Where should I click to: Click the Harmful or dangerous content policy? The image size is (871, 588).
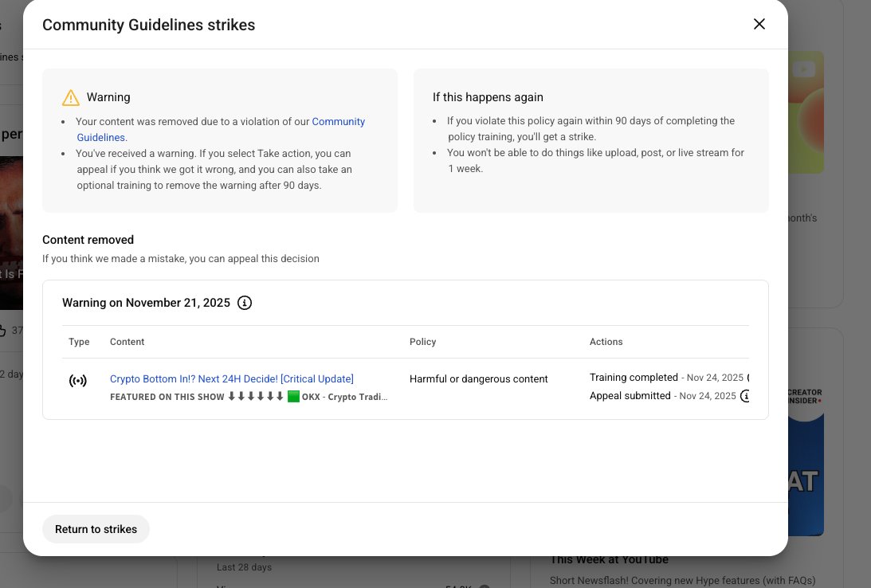pos(478,378)
